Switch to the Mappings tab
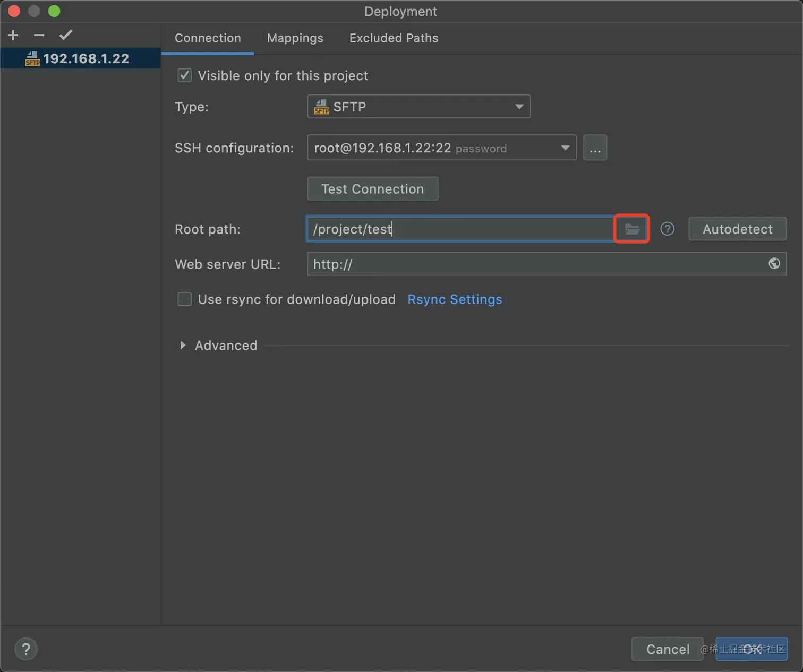The height and width of the screenshot is (672, 803). coord(295,38)
